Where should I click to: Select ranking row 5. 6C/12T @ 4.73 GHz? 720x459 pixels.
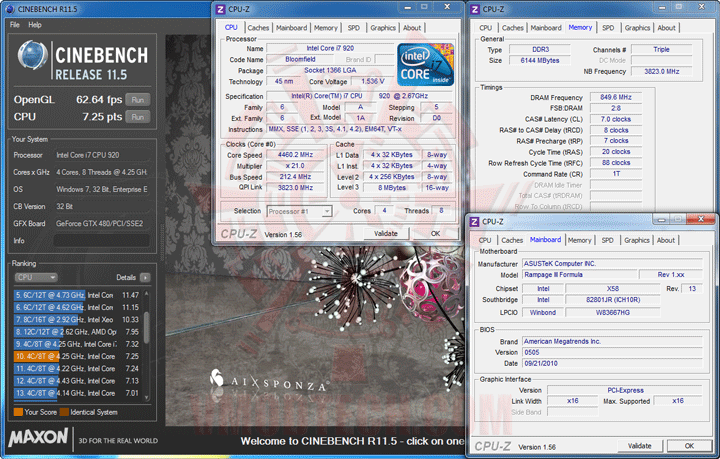[76, 295]
